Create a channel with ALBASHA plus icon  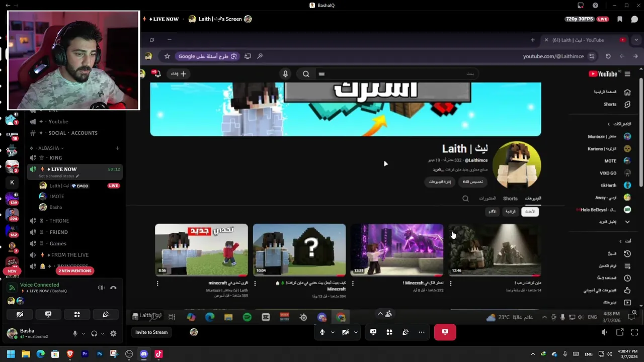tap(117, 148)
